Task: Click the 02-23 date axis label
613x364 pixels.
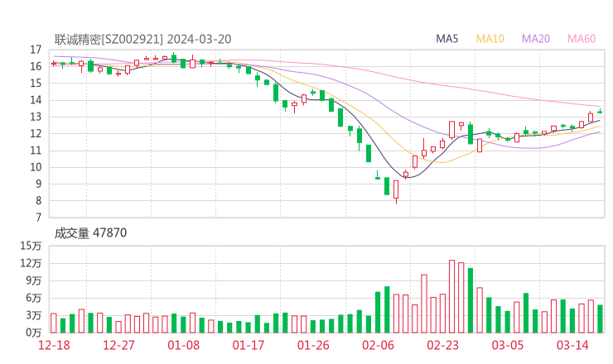Action: 442,346
